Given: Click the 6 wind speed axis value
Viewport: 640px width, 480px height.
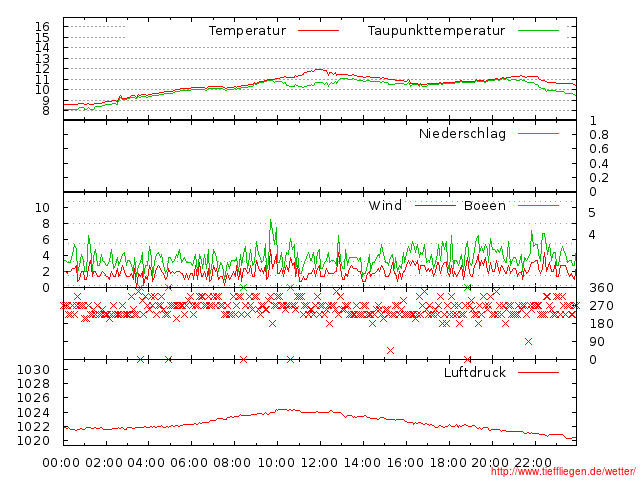Looking at the screenshot, I should [x=46, y=240].
